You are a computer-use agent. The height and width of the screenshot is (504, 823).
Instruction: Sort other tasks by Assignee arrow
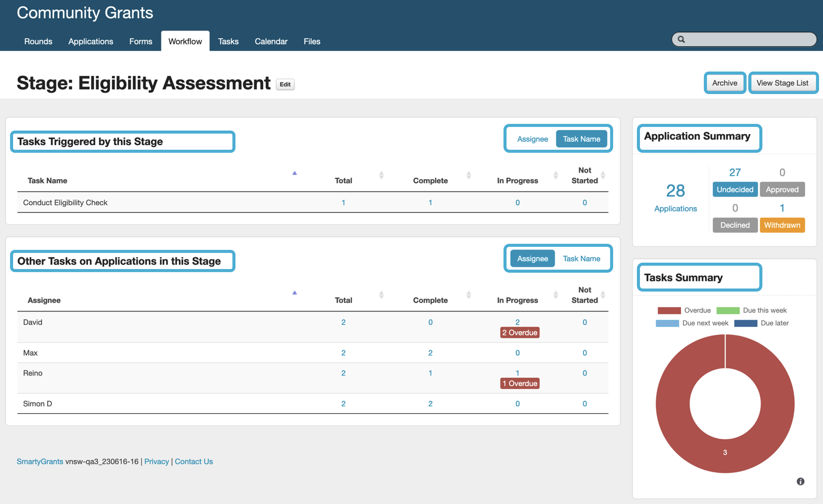coord(294,293)
